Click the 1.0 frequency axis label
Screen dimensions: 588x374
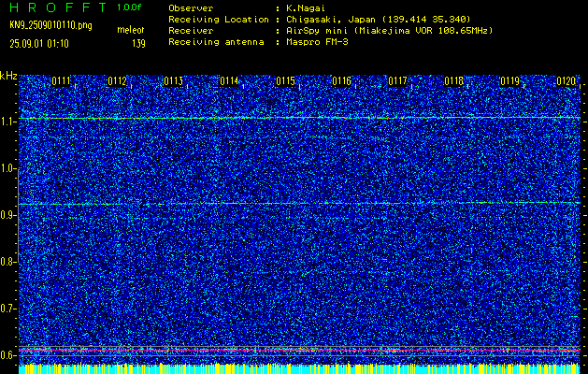(7, 168)
